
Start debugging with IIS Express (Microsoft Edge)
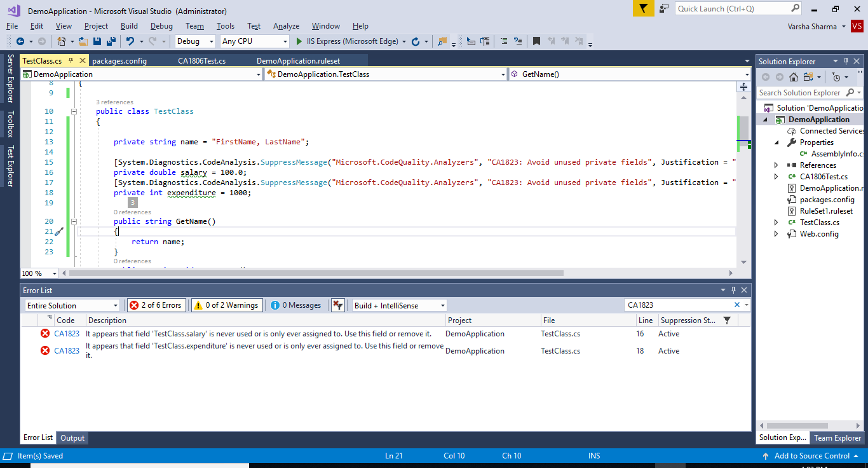pyautogui.click(x=299, y=41)
